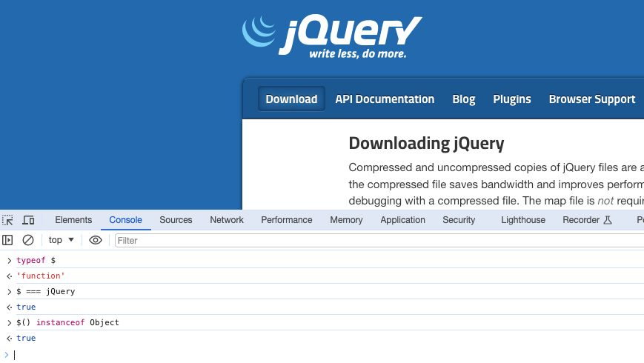Open the Download nav link
This screenshot has height=363, width=644.
point(291,99)
